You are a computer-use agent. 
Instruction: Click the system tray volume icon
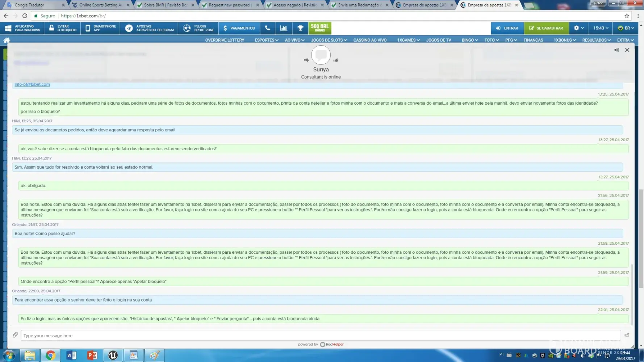click(x=583, y=355)
